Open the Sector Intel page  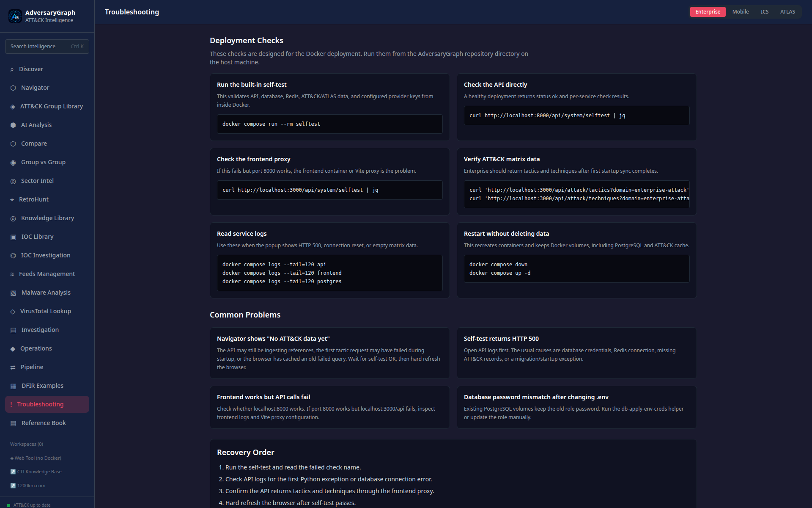tap(47, 181)
